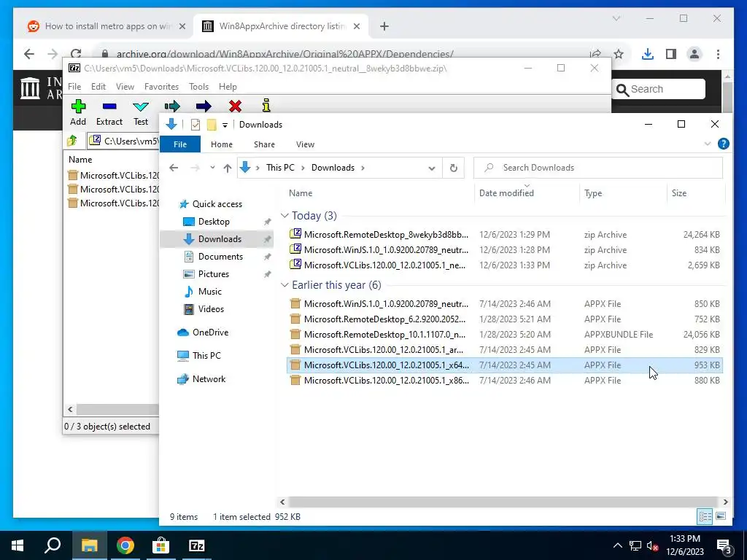
Task: Open the 7-Zip Help menu
Action: (228, 87)
